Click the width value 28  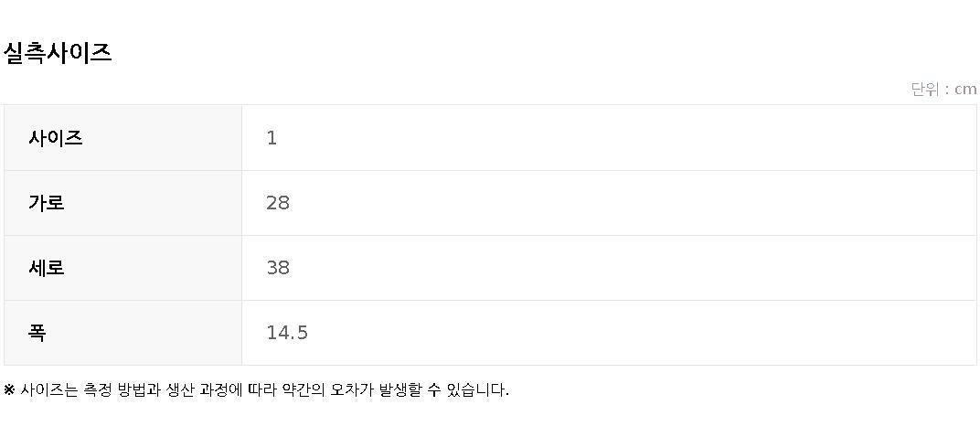pos(278,203)
